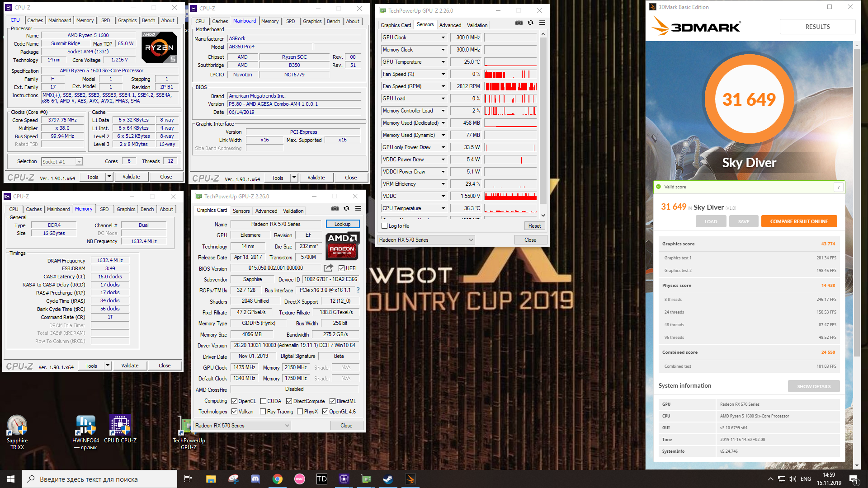868x488 pixels.
Task: Expand the Fan Speed (RPM) sensor dropdown
Action: 443,86
